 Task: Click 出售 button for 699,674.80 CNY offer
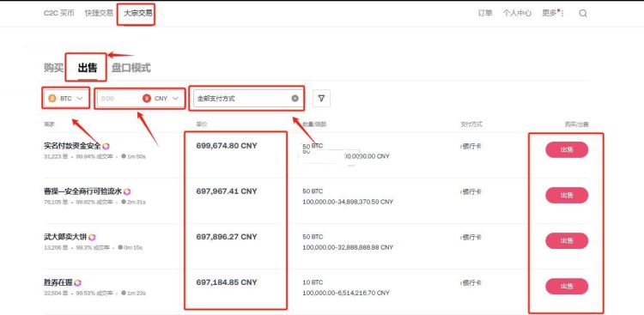(567, 150)
